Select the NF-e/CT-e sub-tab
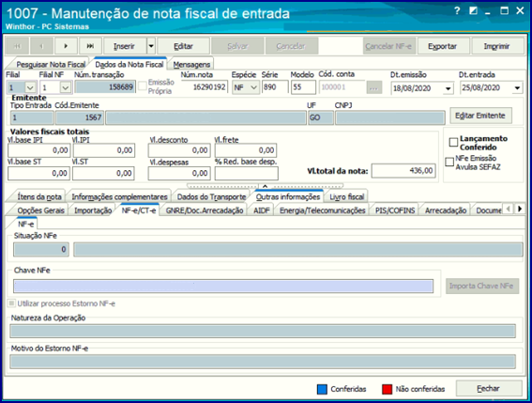 pyautogui.click(x=139, y=210)
